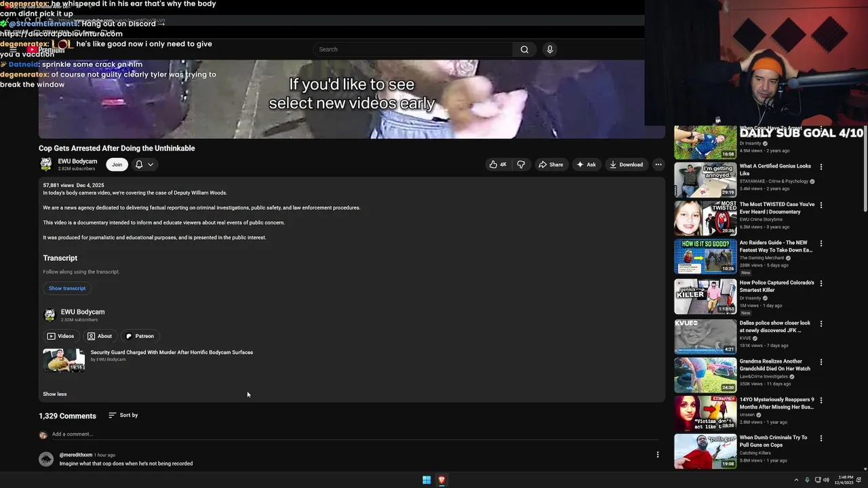This screenshot has height=488, width=868.
Task: Open the comments Sort by menu
Action: pos(123,415)
